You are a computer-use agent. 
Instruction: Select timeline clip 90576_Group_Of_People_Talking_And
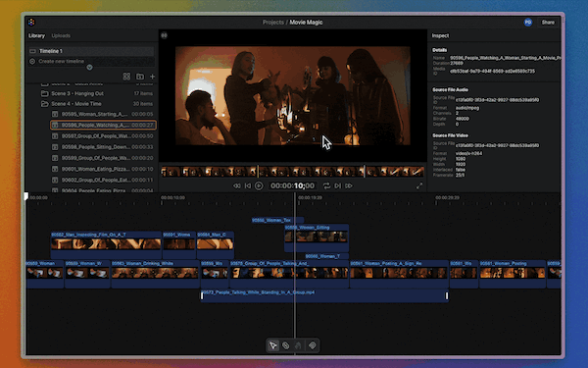click(289, 274)
